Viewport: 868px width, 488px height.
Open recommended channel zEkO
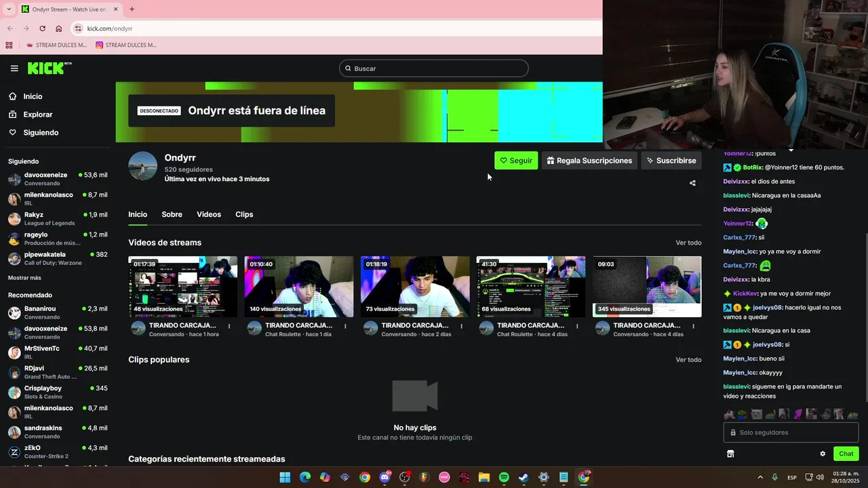[58, 452]
